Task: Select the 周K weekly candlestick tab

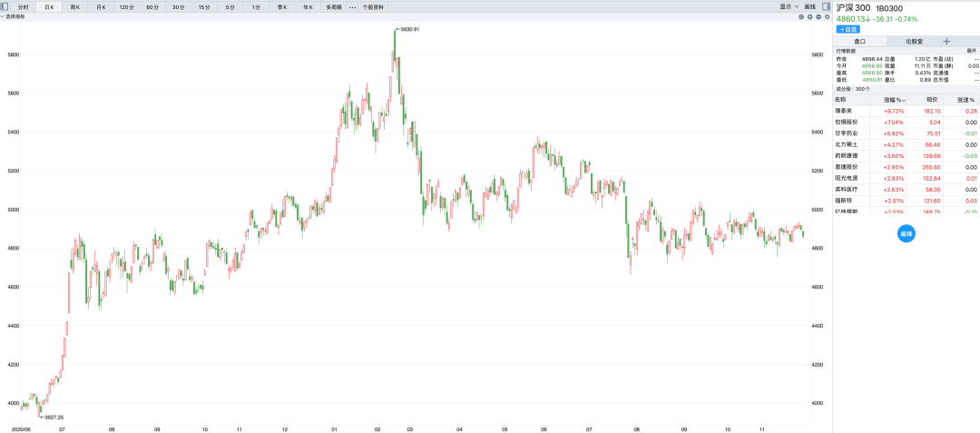Action: pos(74,7)
